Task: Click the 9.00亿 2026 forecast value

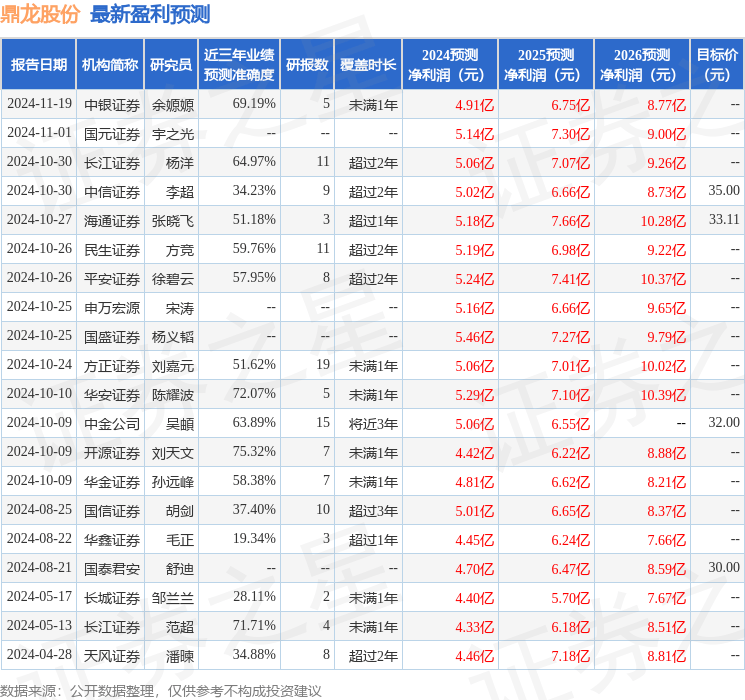Action: point(667,134)
